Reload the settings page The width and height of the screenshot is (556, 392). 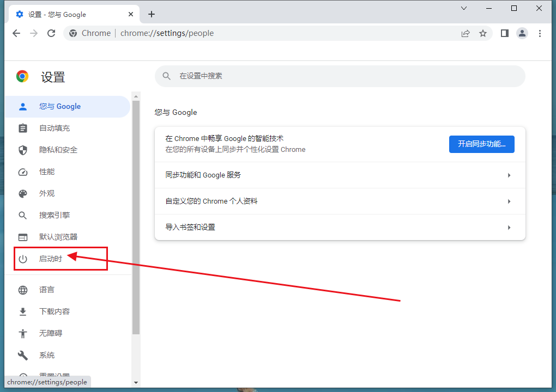tap(51, 33)
